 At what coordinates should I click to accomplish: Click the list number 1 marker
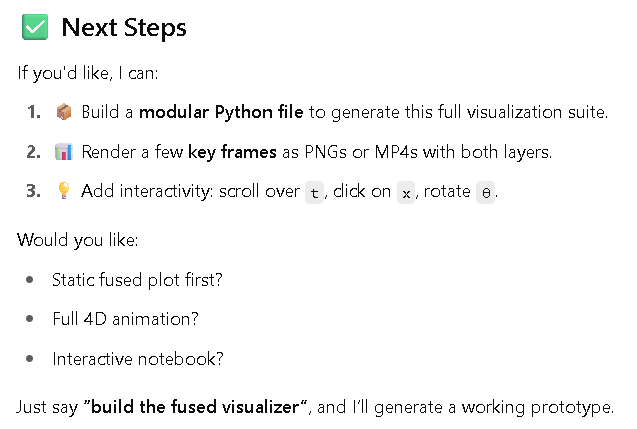pos(34,112)
